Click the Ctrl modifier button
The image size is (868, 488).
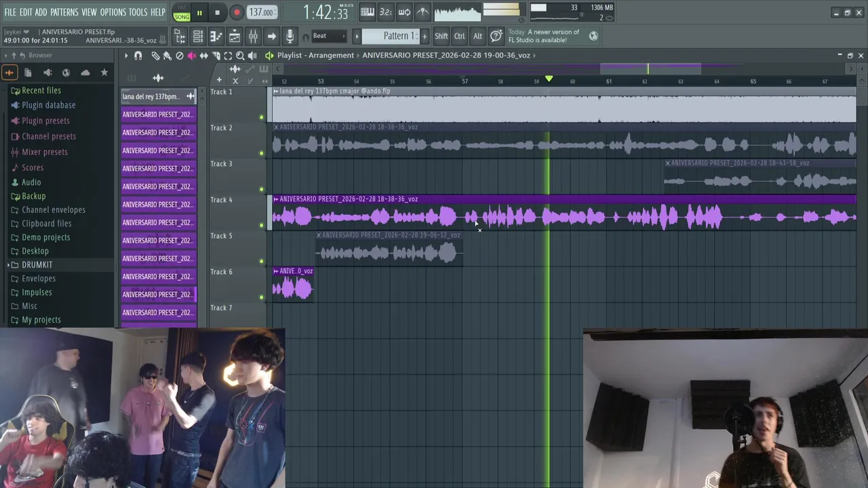(460, 36)
